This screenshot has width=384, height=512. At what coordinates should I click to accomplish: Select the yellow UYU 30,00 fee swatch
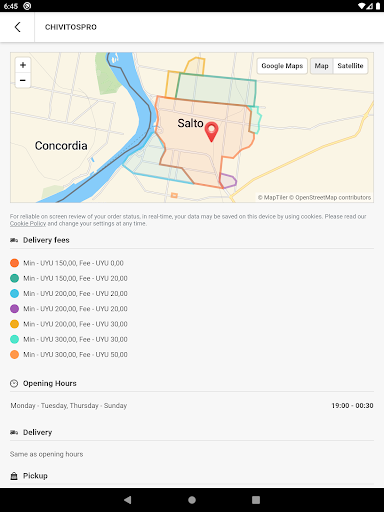(14, 324)
